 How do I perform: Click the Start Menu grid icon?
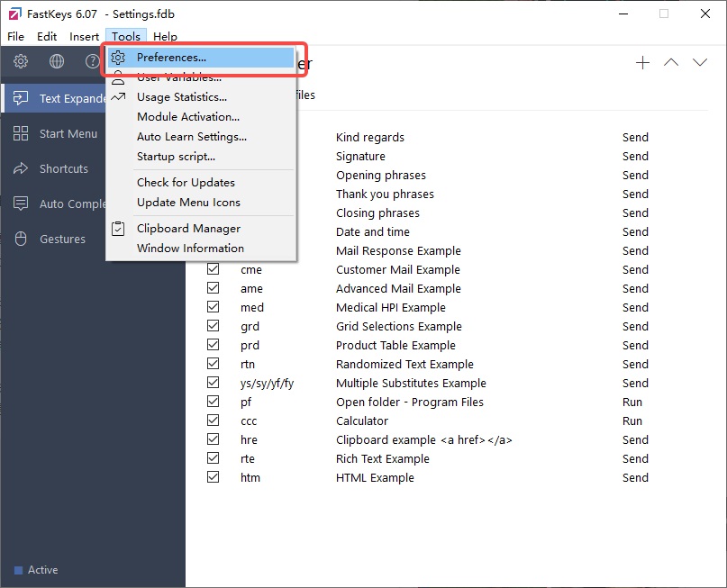click(x=21, y=133)
